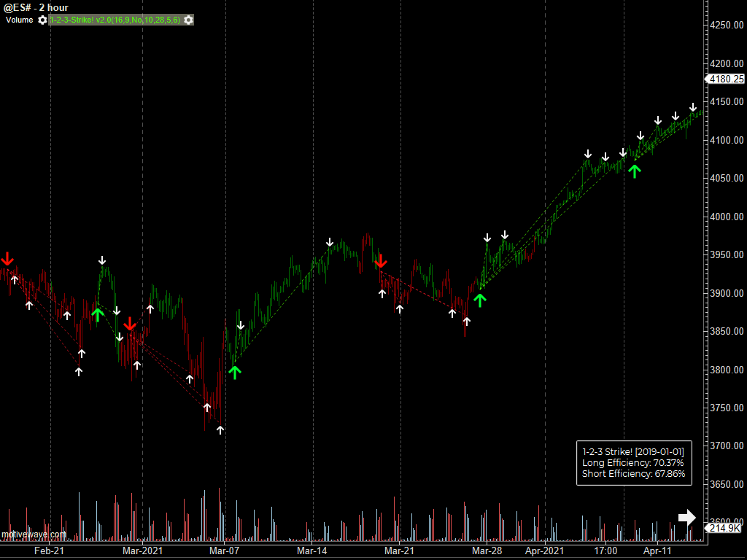The image size is (747, 560).
Task: Select the 1-2-3-Strike! v2.0 study label
Action: coord(115,20)
